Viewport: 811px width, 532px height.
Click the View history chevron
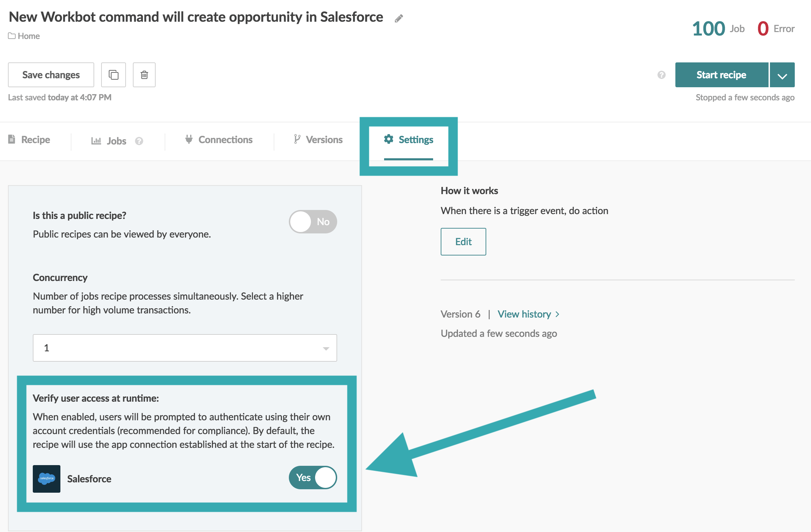coord(557,314)
